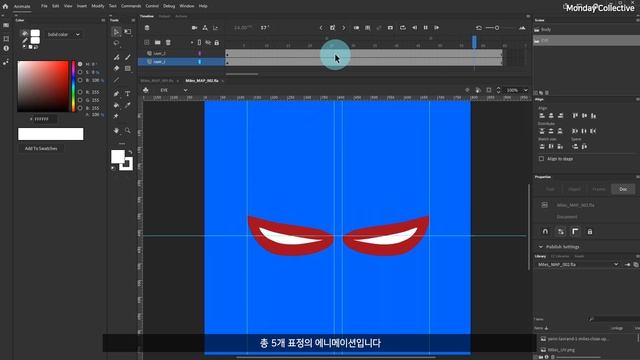Select the Rectangle tool

tap(128, 69)
